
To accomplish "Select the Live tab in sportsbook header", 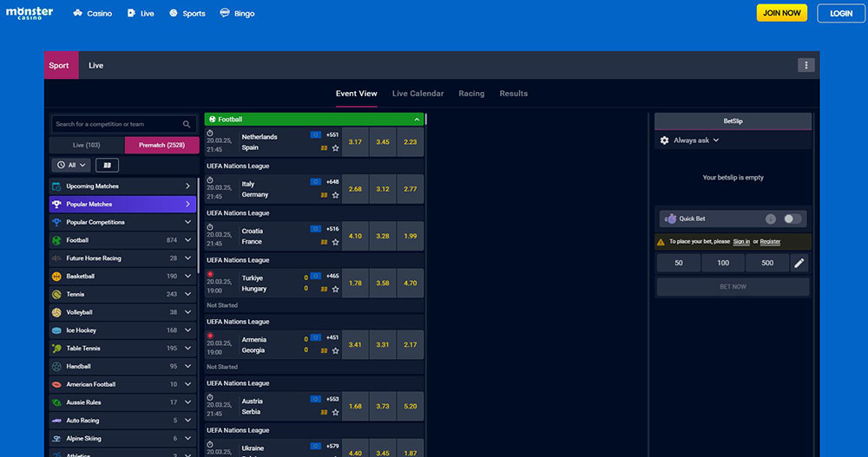I will click(x=95, y=65).
